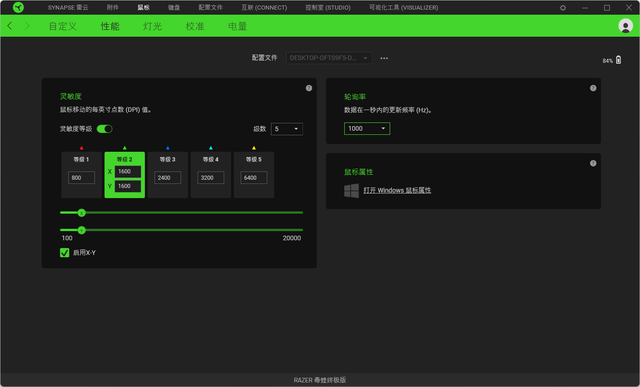
Task: Click the Y-axis DPI slider handle
Action: [x=82, y=230]
